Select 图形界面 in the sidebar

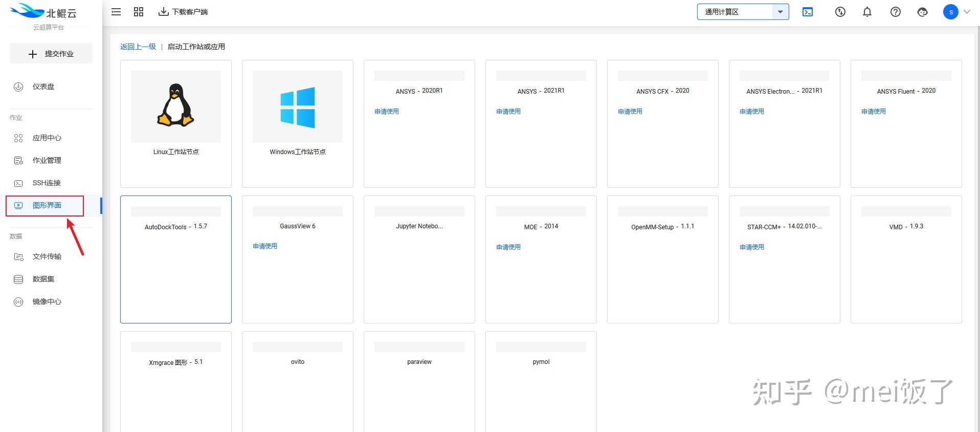(x=47, y=206)
